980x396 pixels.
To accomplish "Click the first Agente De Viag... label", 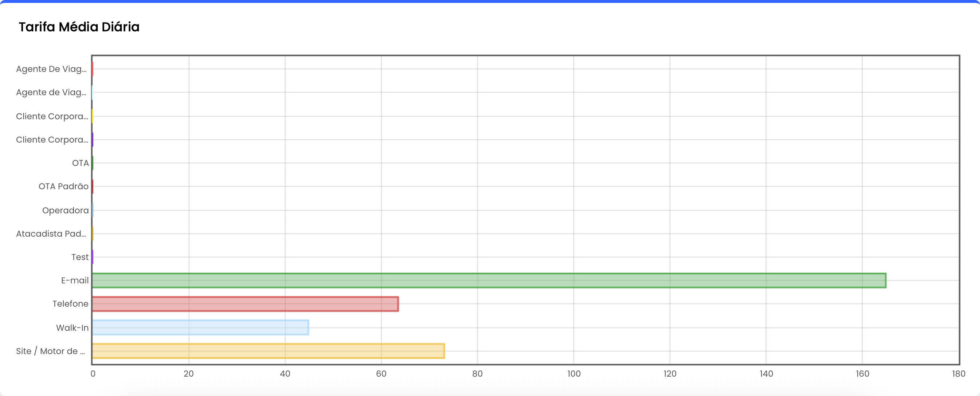I will (51, 69).
